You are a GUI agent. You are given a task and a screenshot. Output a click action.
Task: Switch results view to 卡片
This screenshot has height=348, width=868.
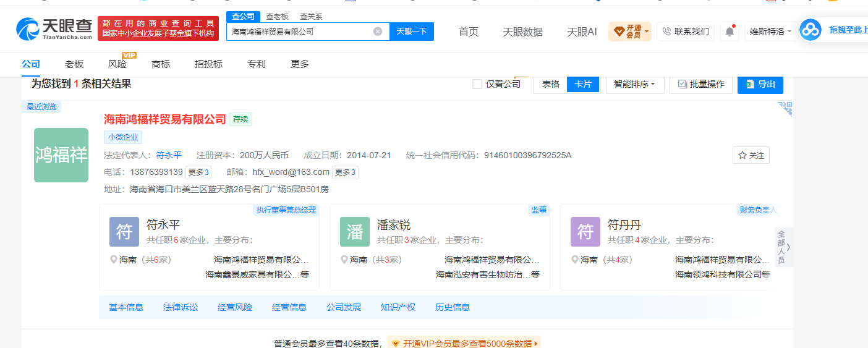click(583, 84)
